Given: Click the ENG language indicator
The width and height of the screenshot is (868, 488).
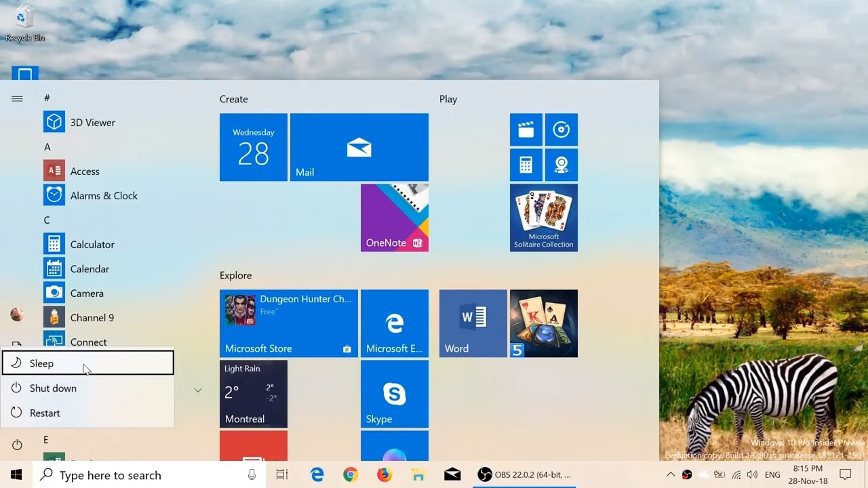Looking at the screenshot, I should (x=772, y=474).
